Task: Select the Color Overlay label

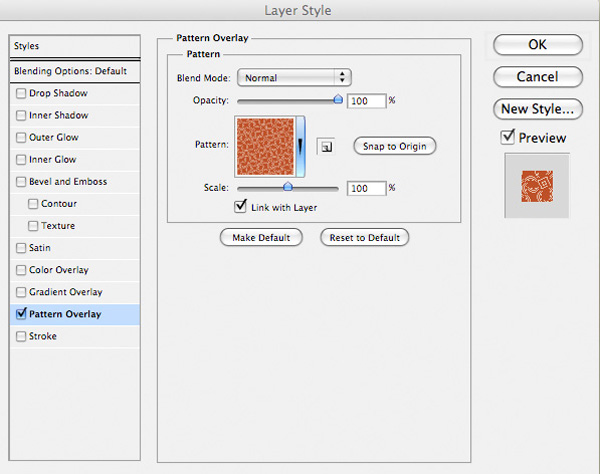Action: pos(59,270)
